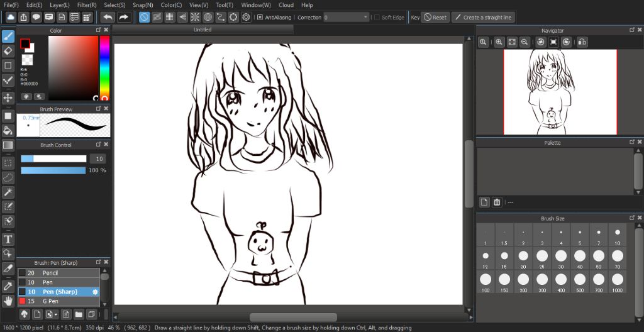Click the cloud download brush icon

click(25, 314)
